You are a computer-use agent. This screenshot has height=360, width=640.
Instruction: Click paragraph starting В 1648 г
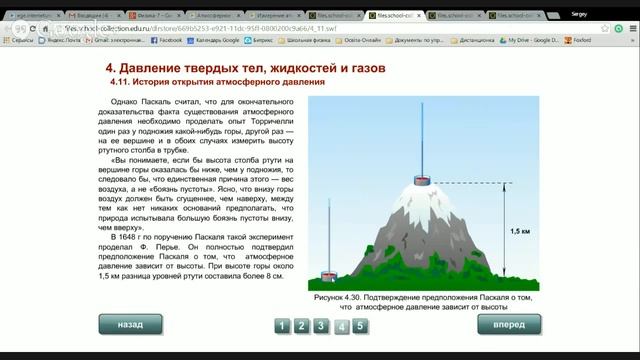coord(196,256)
